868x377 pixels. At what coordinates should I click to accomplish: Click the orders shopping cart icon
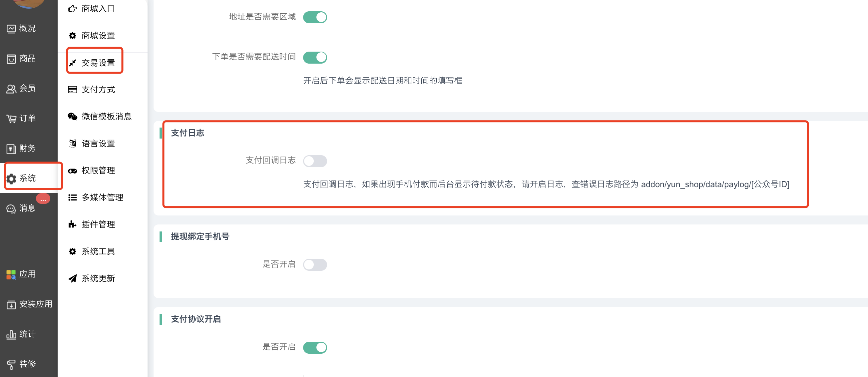11,119
